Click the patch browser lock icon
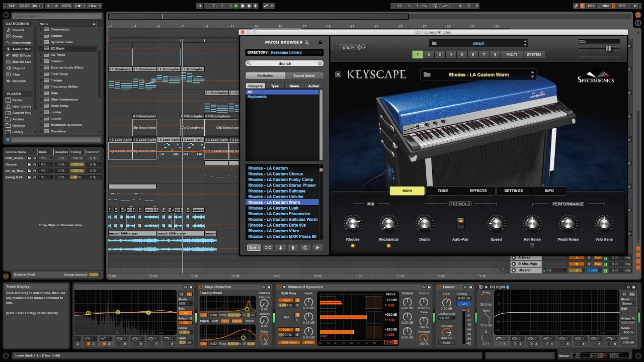The width and height of the screenshot is (644, 362). pyautogui.click(x=320, y=43)
